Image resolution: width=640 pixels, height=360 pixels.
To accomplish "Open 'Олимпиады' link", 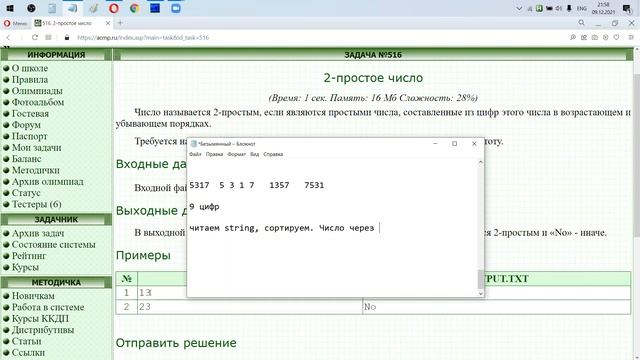I will tap(37, 91).
